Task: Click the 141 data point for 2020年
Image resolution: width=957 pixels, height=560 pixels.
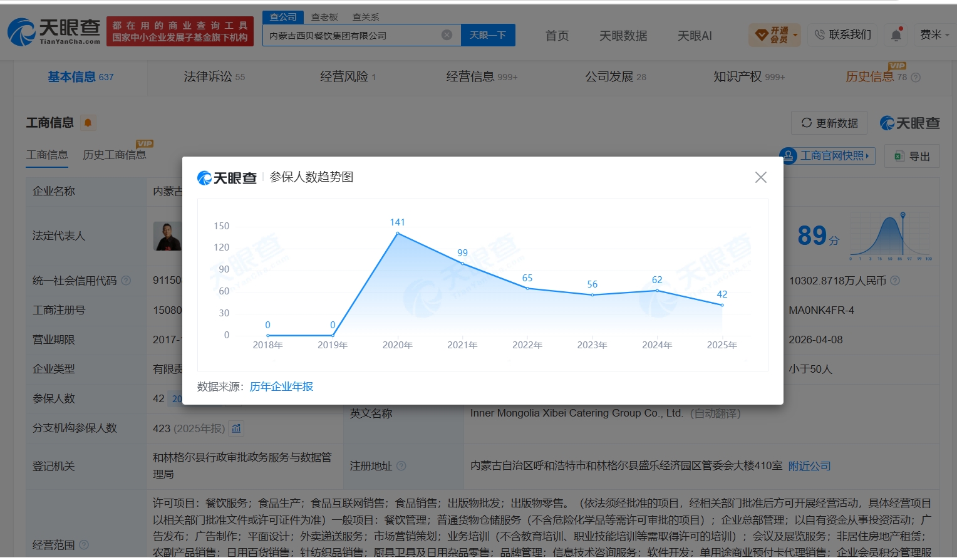Action: [x=398, y=234]
